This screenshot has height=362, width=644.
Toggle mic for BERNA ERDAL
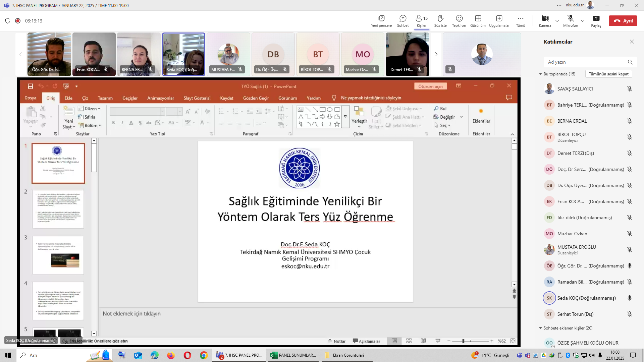coord(630,121)
